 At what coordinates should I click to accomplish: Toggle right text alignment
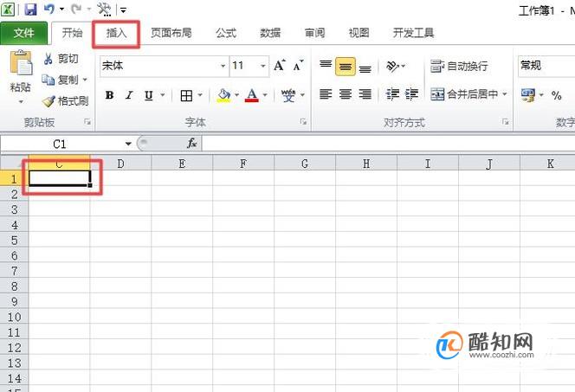click(x=365, y=94)
